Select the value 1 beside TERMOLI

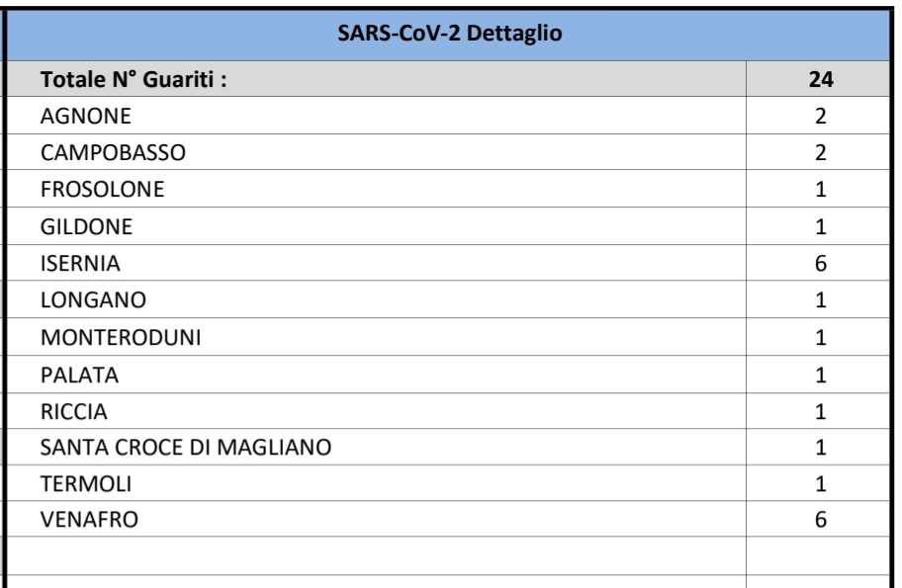(820, 484)
